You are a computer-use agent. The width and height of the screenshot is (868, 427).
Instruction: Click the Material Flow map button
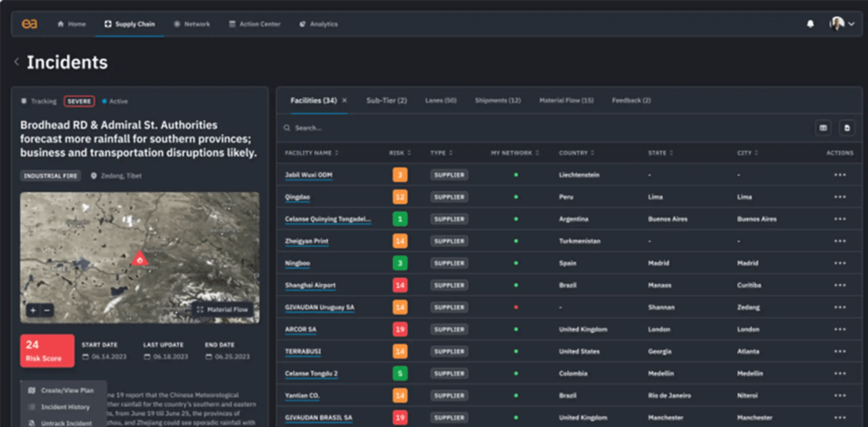pos(223,310)
